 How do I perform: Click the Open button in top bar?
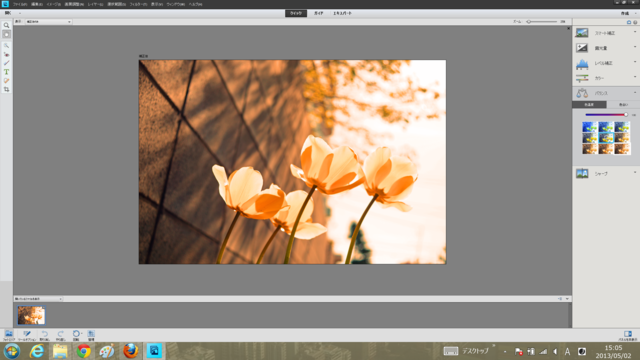8,13
